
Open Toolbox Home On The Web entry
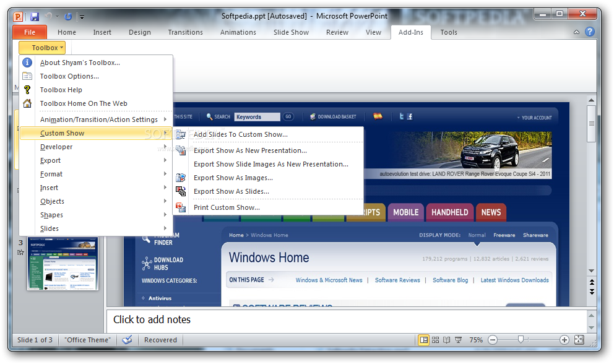96,103
